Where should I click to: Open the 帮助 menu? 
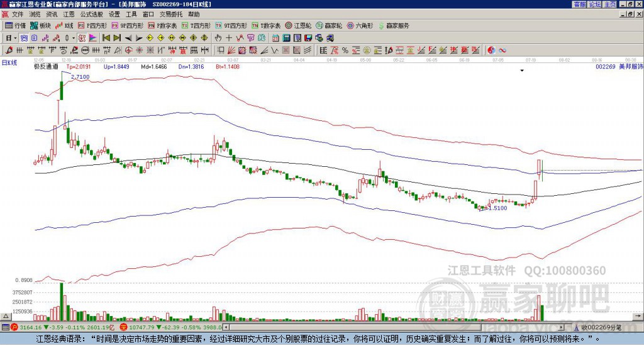(x=194, y=14)
